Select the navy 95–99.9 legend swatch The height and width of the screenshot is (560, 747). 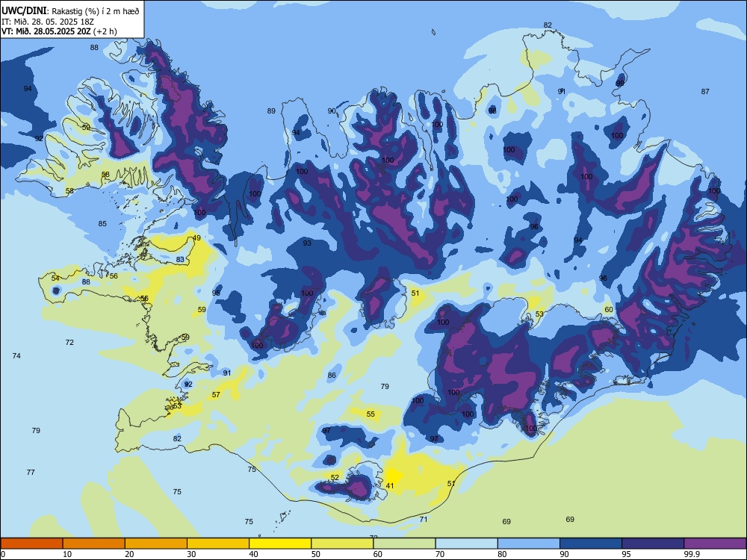pos(653,544)
